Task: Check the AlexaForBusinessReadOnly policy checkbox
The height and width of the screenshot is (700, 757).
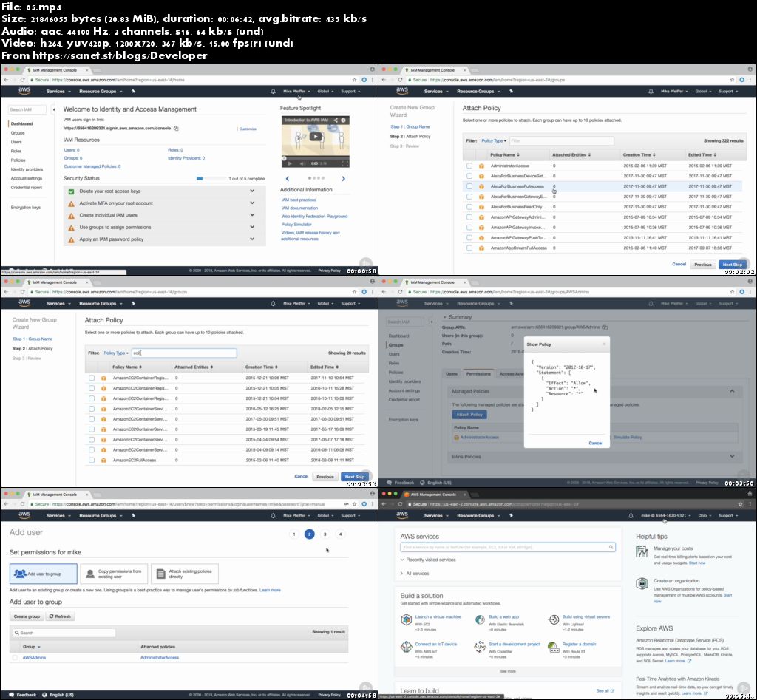Action: 469,207
